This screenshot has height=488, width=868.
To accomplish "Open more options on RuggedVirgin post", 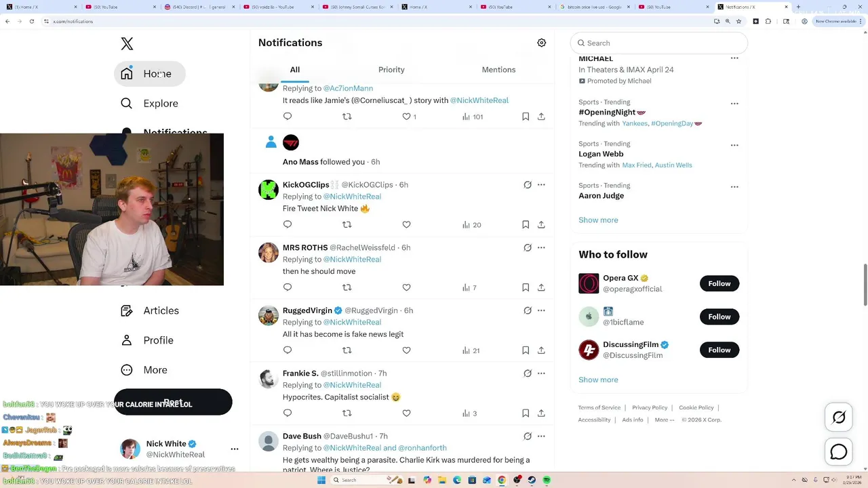I will [541, 310].
